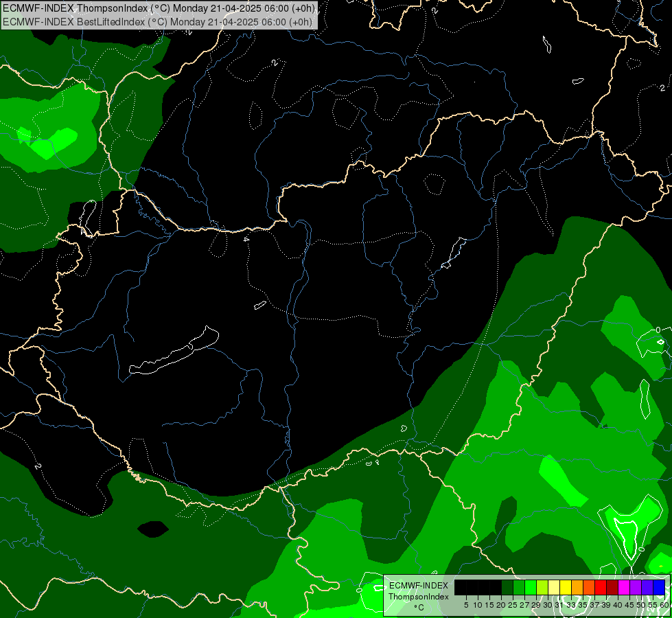Click the legend tick value 27
This screenshot has height=618, width=672.
pos(524,605)
